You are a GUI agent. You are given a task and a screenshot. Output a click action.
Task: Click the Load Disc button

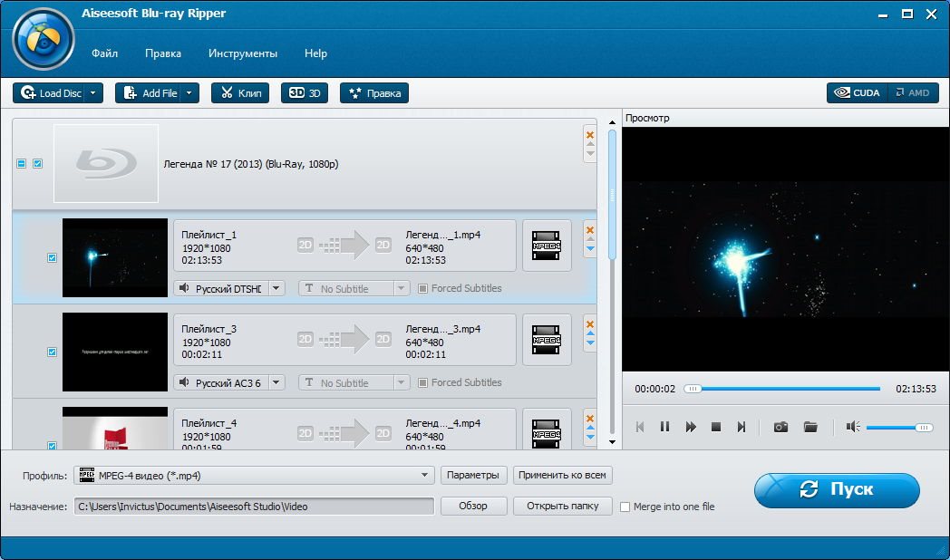[50, 93]
